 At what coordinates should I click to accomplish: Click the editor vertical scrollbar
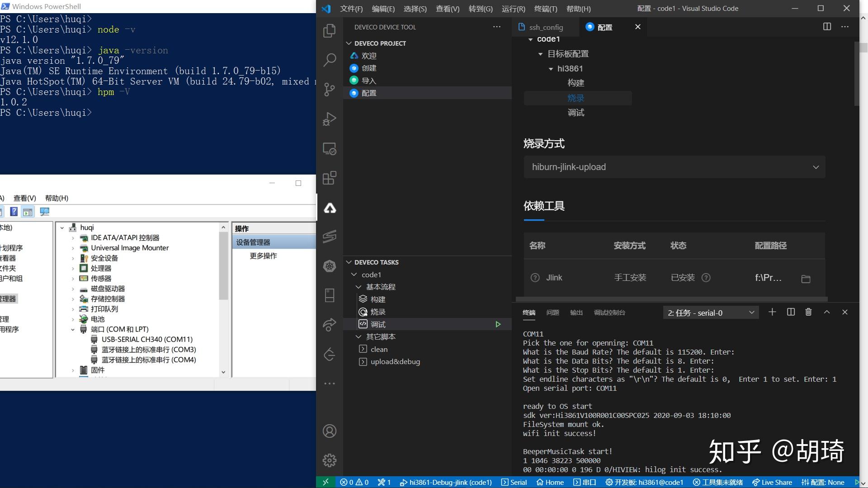click(856, 75)
